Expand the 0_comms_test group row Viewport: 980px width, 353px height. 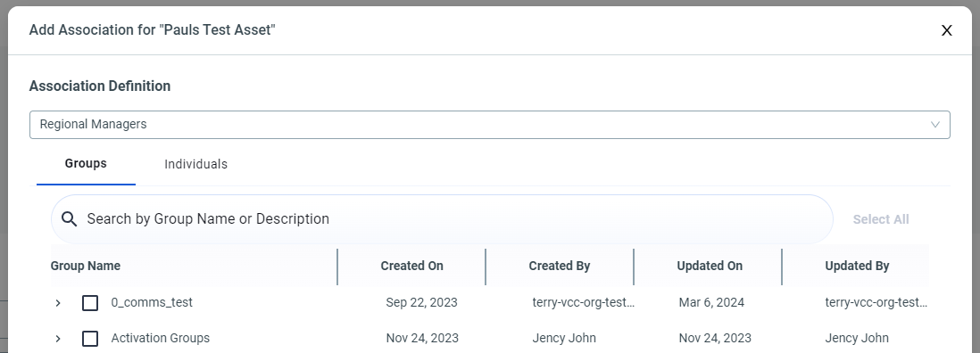[58, 303]
